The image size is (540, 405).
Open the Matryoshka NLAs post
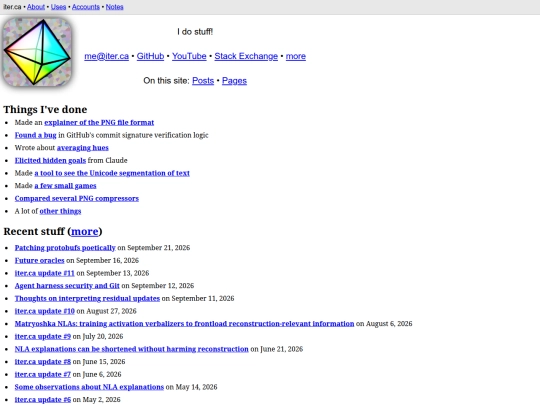184,324
